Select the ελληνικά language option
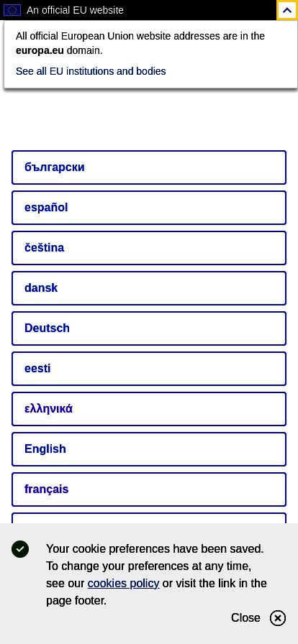The height and width of the screenshot is (644, 298). point(149,409)
